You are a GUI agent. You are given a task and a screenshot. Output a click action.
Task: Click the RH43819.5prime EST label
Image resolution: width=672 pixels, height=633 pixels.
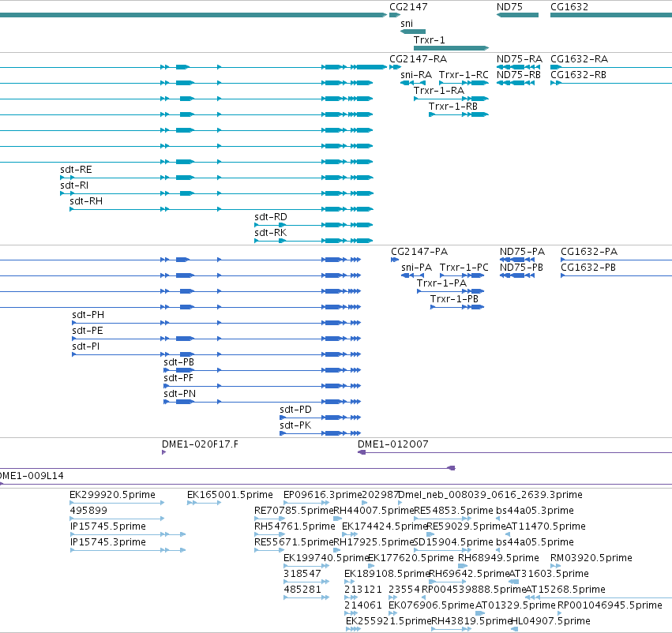tap(471, 621)
